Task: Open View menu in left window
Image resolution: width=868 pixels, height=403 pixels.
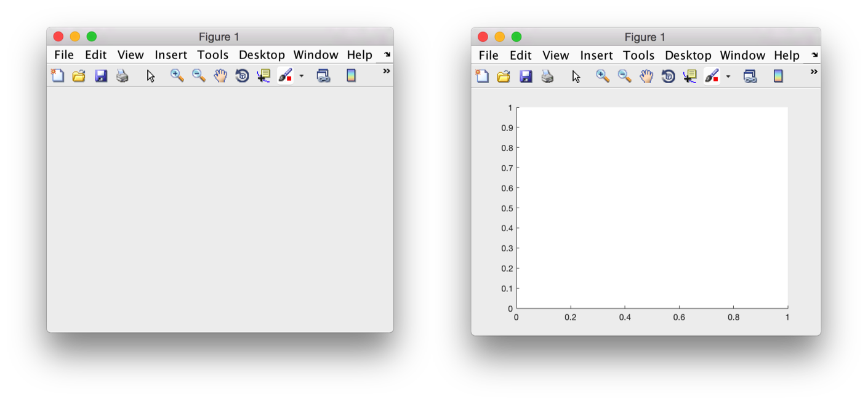Action: pos(131,55)
